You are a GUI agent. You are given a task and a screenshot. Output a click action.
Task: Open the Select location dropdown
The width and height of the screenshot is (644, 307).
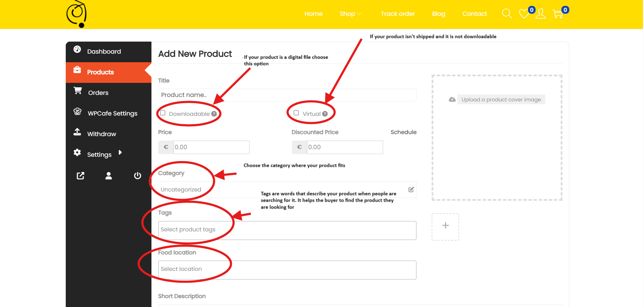pyautogui.click(x=287, y=270)
